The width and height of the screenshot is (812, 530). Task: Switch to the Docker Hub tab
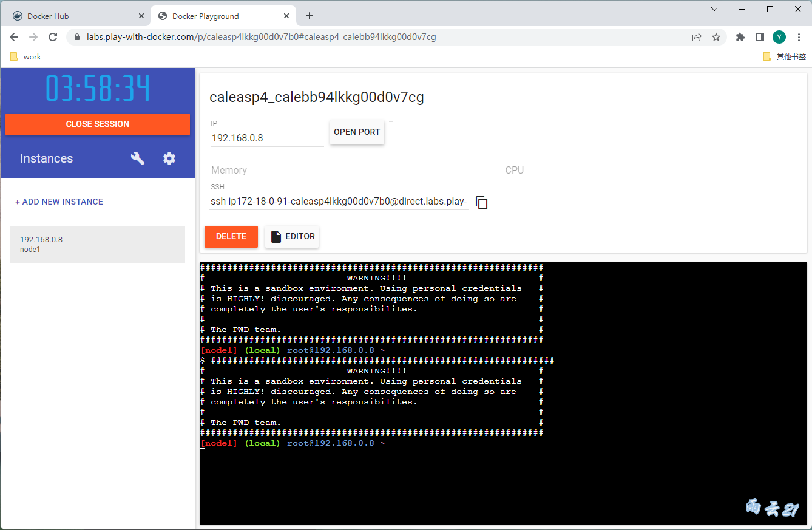click(77, 16)
